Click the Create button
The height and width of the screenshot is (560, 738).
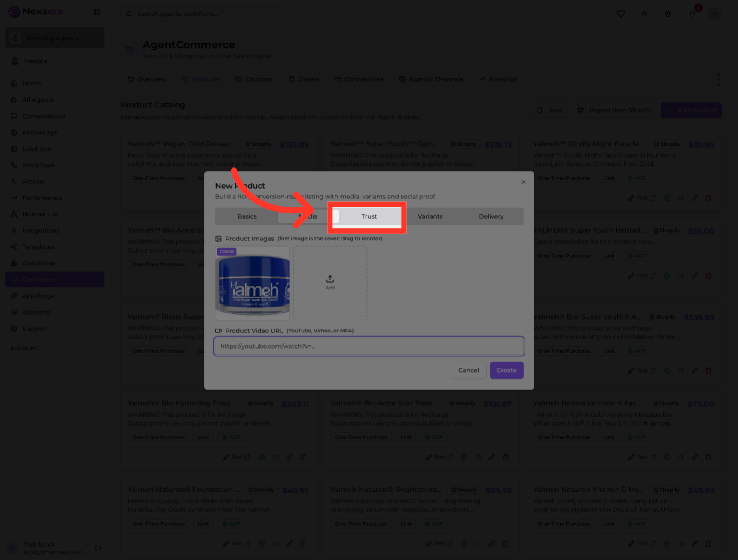[x=506, y=370]
